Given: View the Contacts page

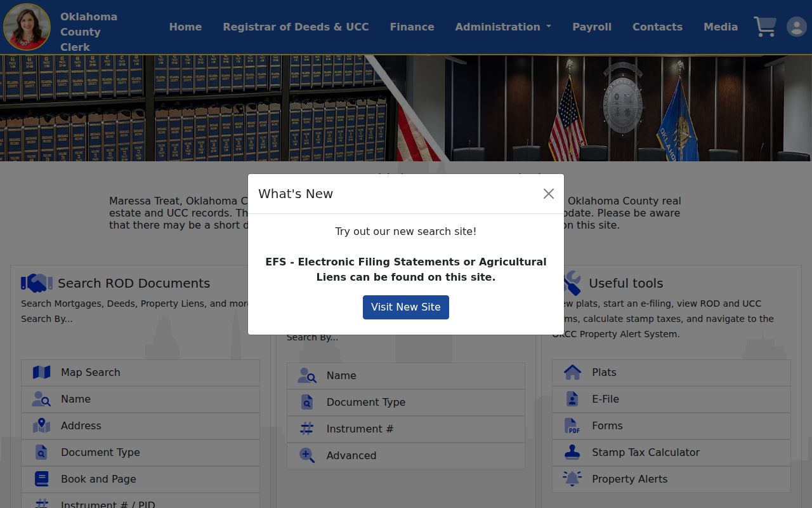Looking at the screenshot, I should (657, 27).
